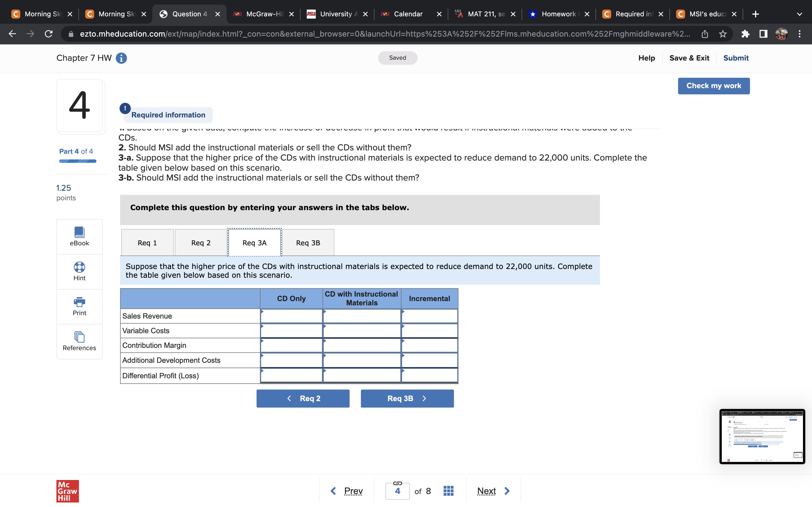Open Chrome three-dot menu
This screenshot has height=507, width=812.
point(800,34)
